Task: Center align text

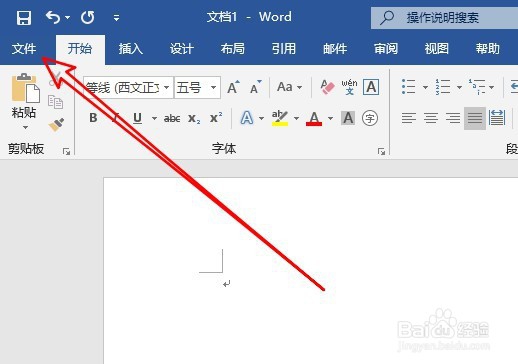Action: 431,118
